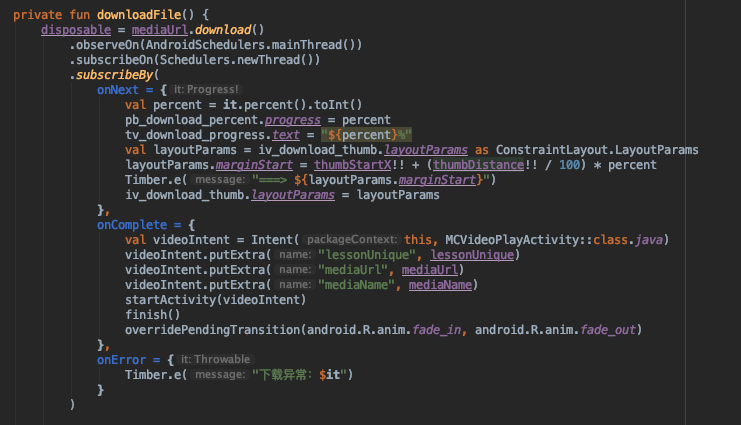Click the underlined lessonUnique variable argument
Viewport: 741px width, 425px height.
click(472, 255)
